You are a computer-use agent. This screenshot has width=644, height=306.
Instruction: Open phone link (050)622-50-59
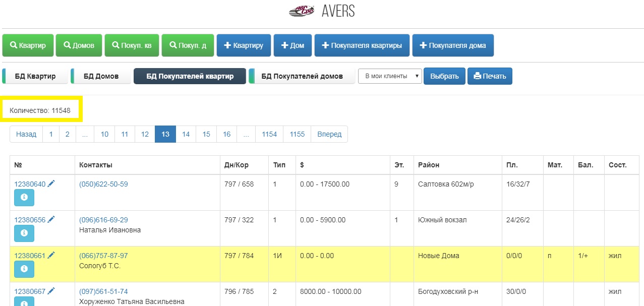click(103, 184)
